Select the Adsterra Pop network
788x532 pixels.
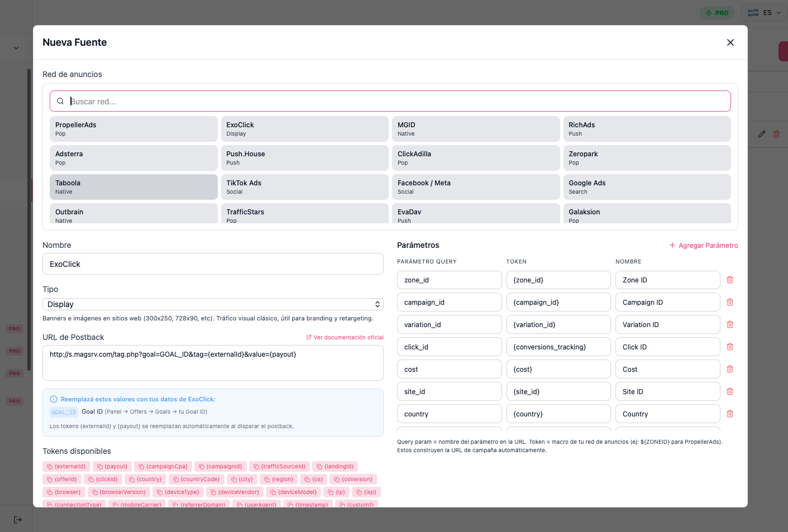133,158
